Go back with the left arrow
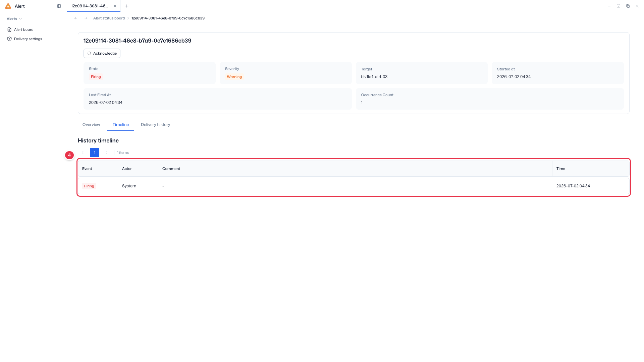The height and width of the screenshot is (362, 644). pos(76,18)
